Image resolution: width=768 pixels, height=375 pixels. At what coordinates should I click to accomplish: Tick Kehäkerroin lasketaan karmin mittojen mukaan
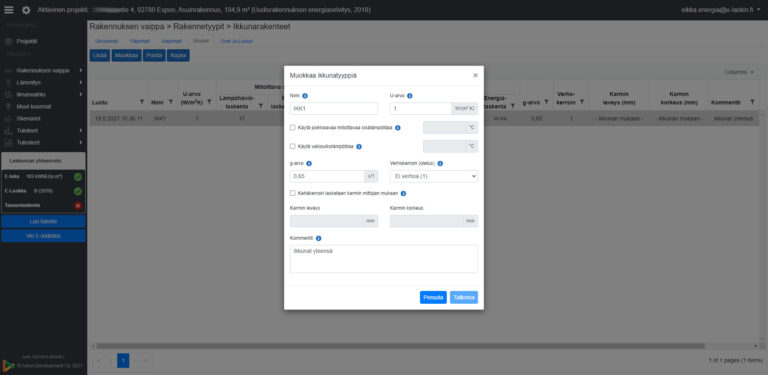[292, 193]
